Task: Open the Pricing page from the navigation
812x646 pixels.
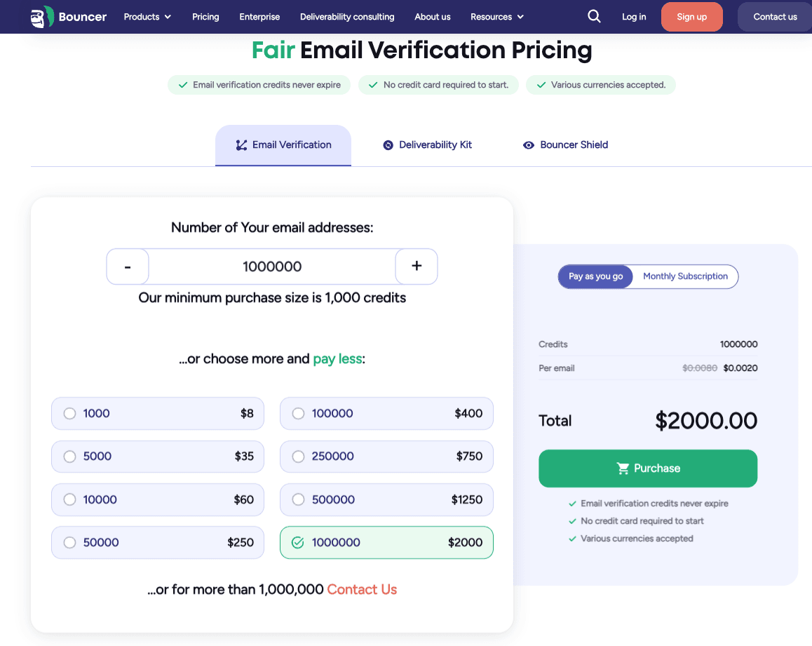Action: coord(205,16)
